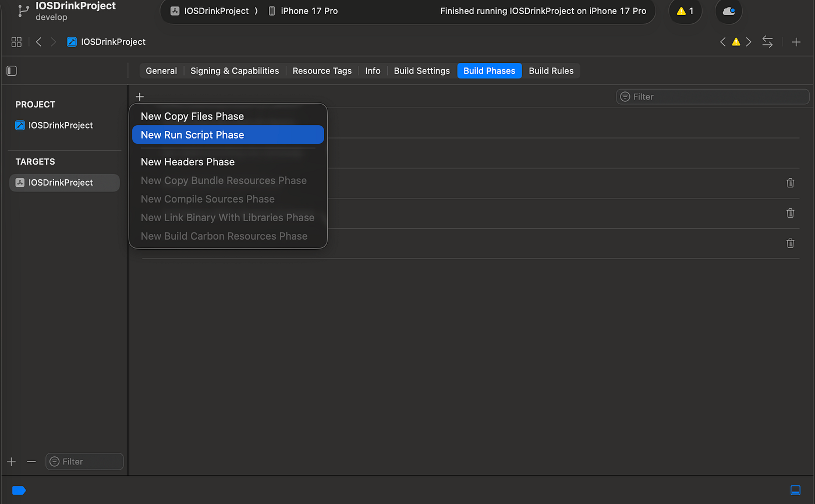Open the Build Rules tab
Screen dimensions: 815x504
(x=551, y=71)
